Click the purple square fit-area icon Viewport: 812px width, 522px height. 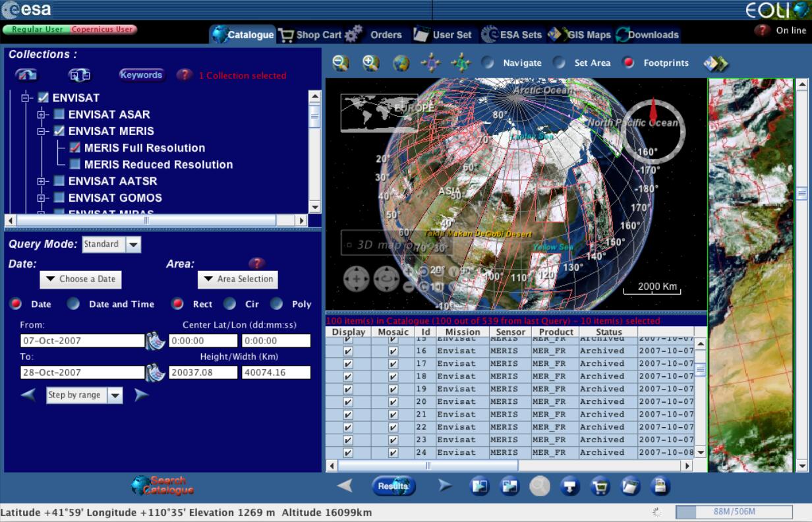pyautogui.click(x=431, y=63)
